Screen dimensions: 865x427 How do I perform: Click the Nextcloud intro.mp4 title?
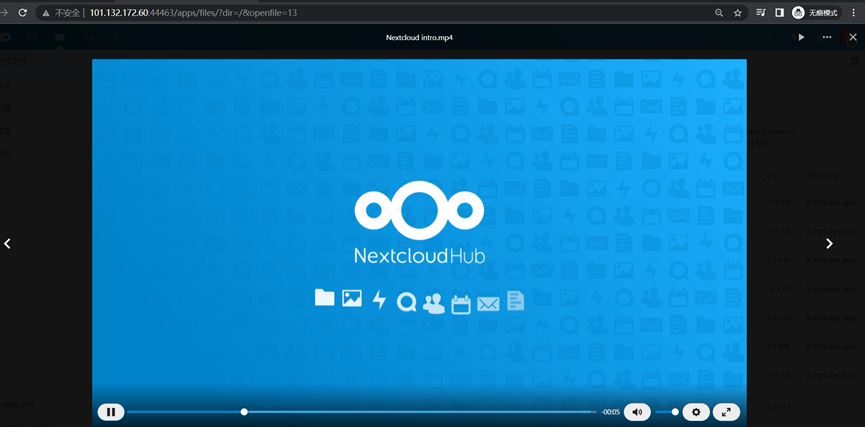pyautogui.click(x=419, y=38)
